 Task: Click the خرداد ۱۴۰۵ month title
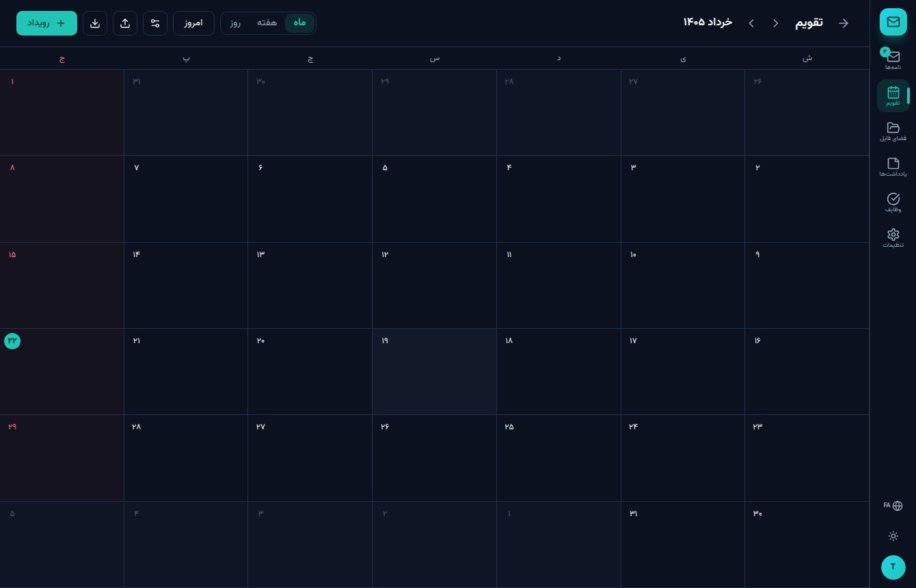tap(708, 23)
